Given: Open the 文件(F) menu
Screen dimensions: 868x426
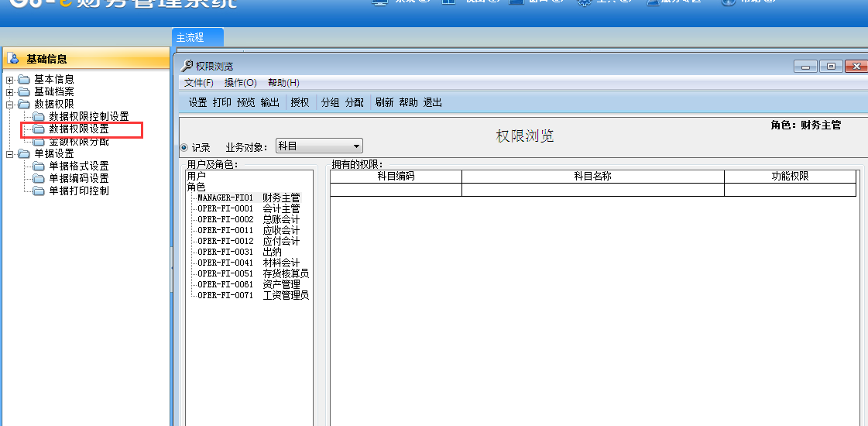Looking at the screenshot, I should click(x=198, y=83).
